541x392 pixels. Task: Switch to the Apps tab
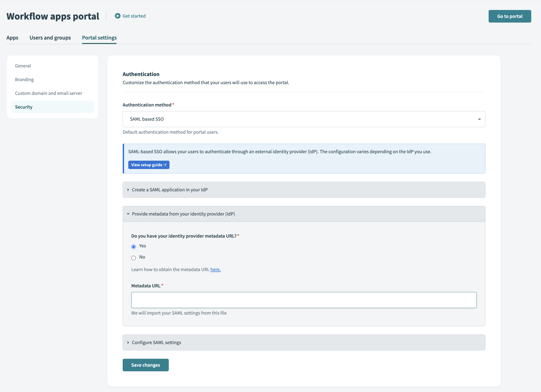(x=12, y=38)
